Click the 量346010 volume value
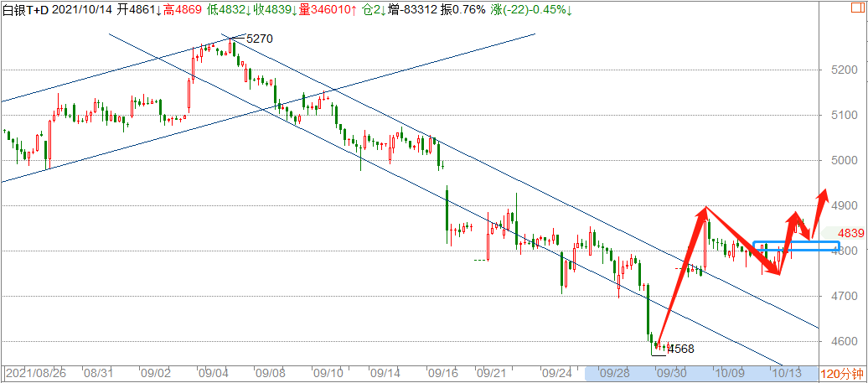 click(329, 10)
